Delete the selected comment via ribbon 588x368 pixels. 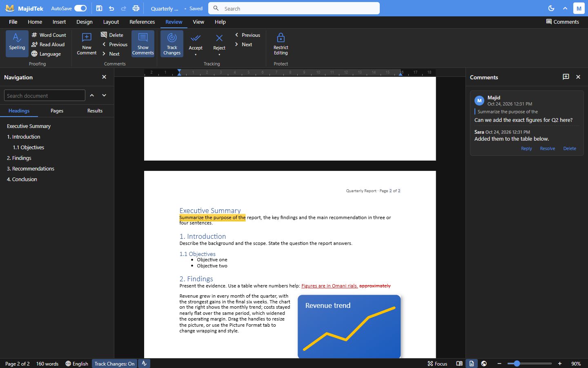(112, 35)
